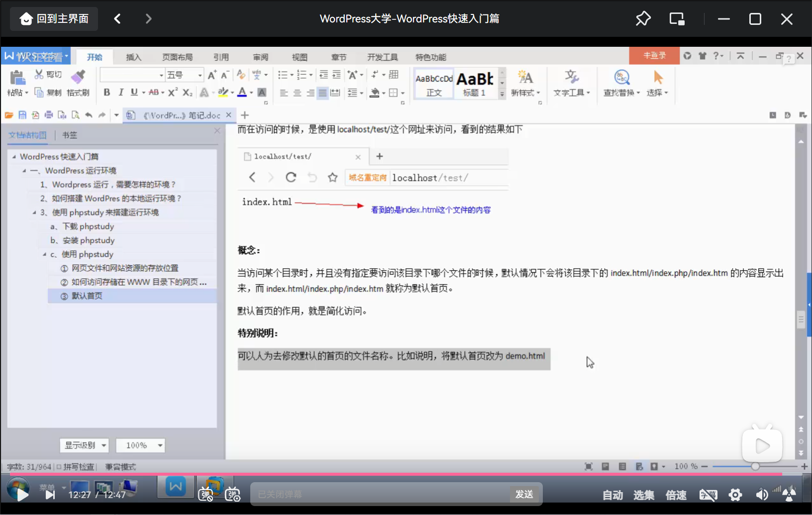The height and width of the screenshot is (515, 812).
Task: Click the Open folder icon in quick toolbar
Action: 9,115
